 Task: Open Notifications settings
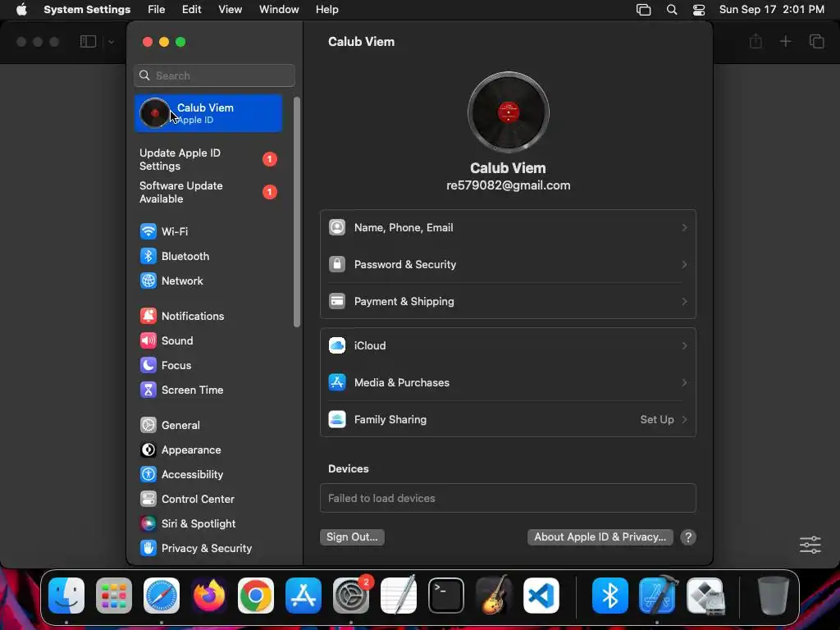click(x=208, y=316)
